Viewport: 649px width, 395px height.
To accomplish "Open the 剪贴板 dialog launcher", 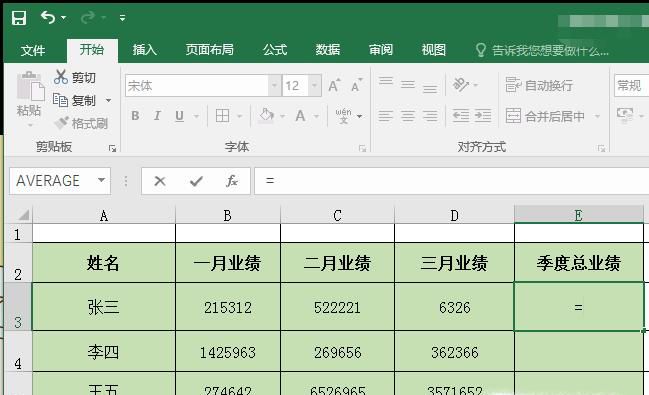I will pos(112,148).
